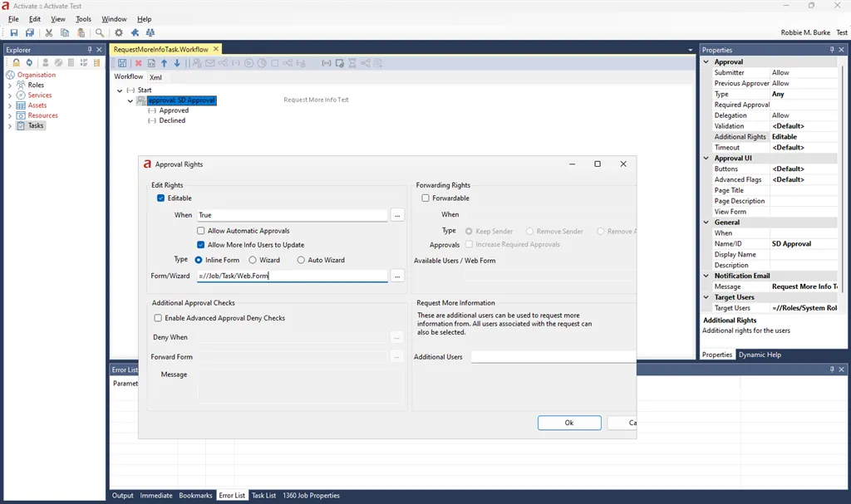Click the workflow editor save icon
The image size is (851, 504).
coord(122,63)
